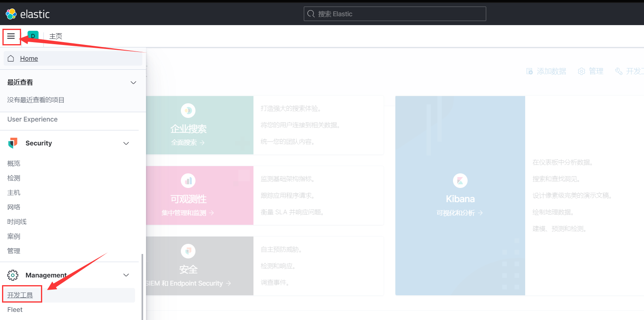Click the search magnifier icon

click(311, 14)
